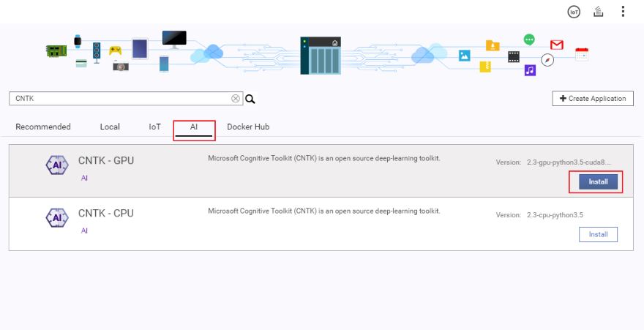Click the Create Application button
This screenshot has width=644, height=330.
point(593,99)
